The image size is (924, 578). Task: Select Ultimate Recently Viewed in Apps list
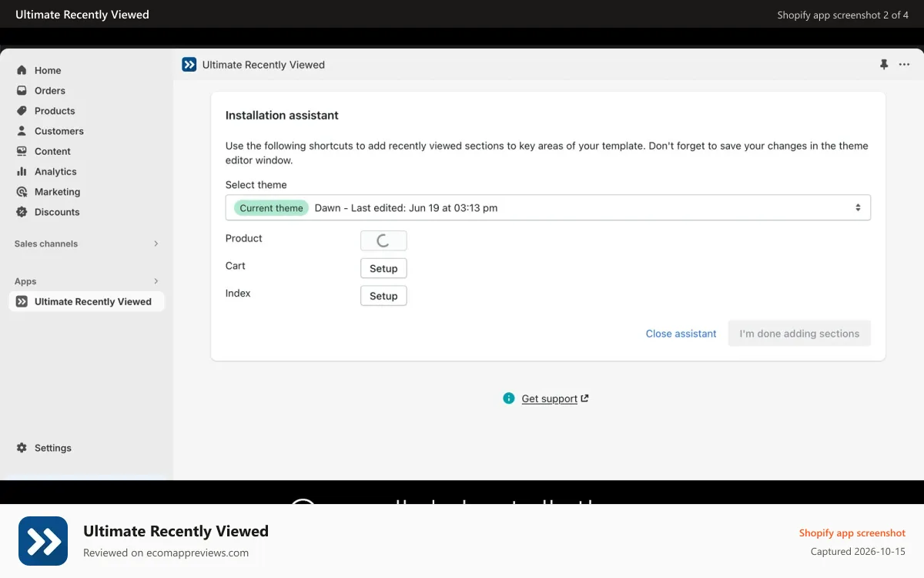86,301
